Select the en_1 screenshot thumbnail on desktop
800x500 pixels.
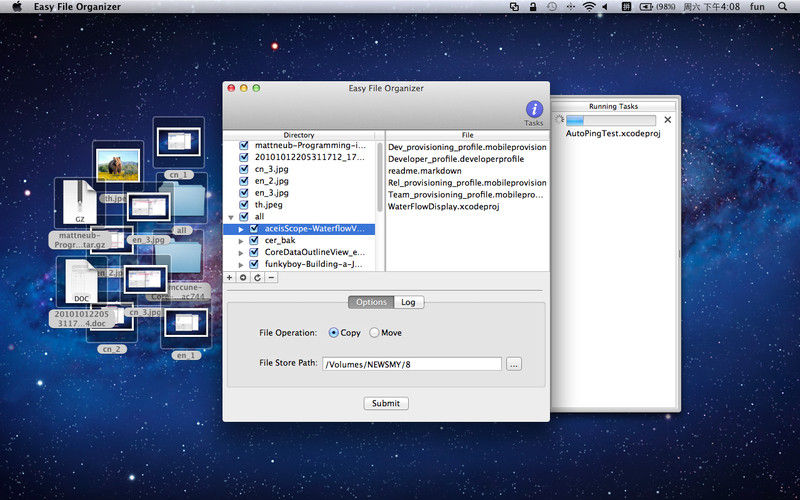click(x=186, y=322)
